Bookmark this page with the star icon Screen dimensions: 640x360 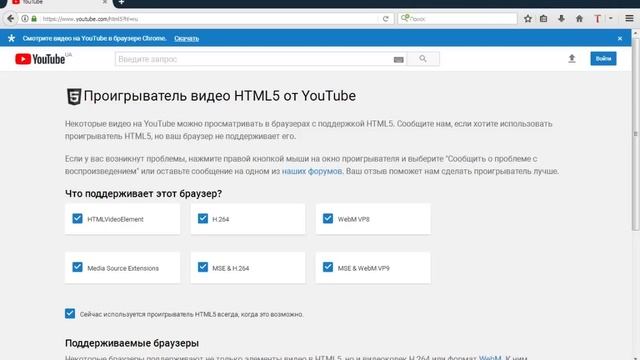[528, 19]
